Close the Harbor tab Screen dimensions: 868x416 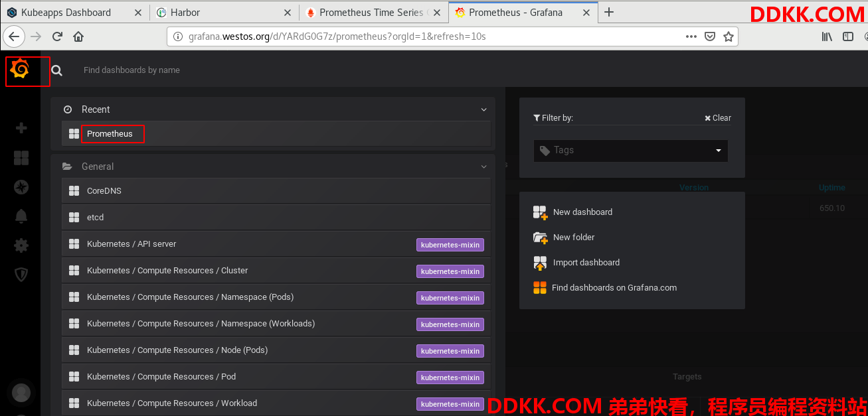287,13
